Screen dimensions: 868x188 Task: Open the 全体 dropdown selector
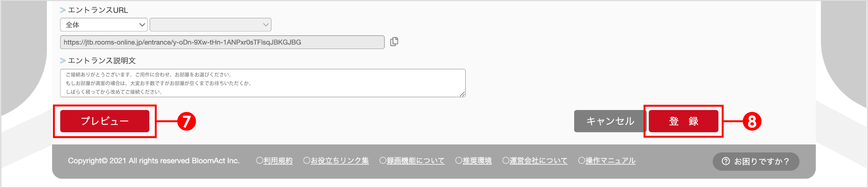point(103,24)
